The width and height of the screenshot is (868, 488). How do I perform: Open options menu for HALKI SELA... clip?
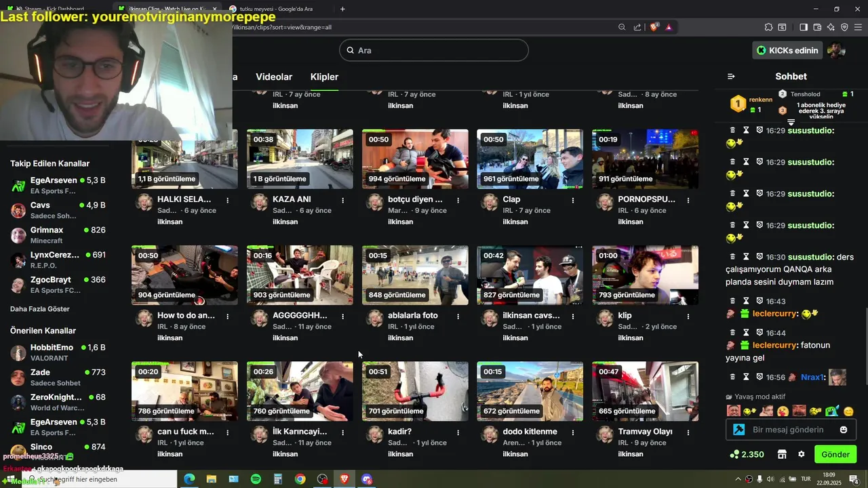click(228, 200)
